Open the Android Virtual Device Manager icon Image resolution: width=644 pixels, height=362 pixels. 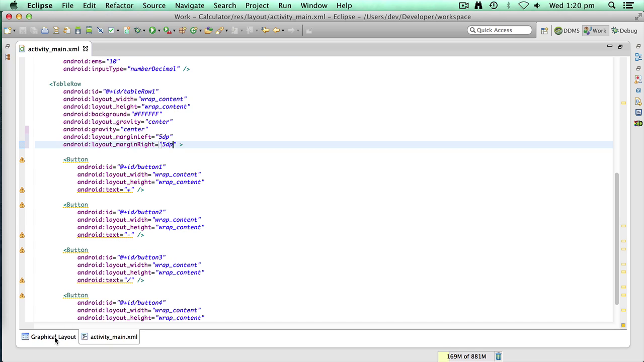[89, 30]
